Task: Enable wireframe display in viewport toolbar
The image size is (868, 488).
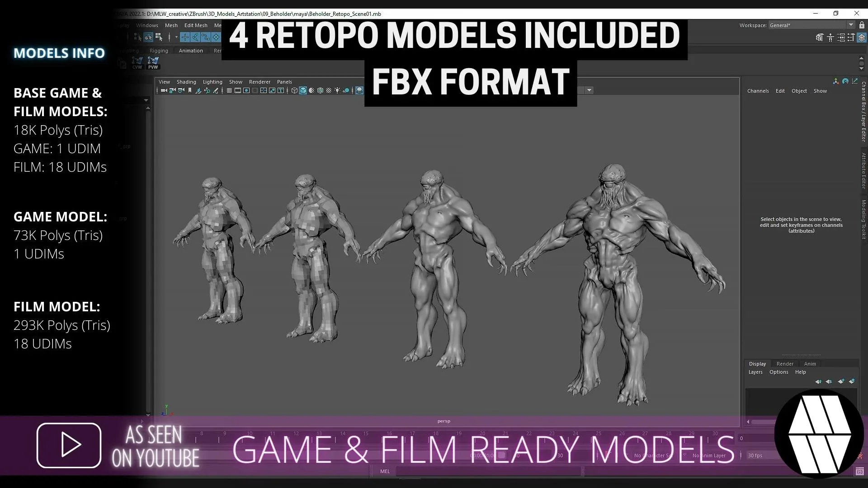Action: (x=294, y=91)
